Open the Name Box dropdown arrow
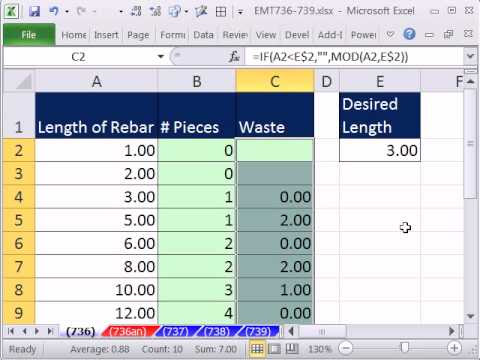The image size is (480, 360). [161, 57]
